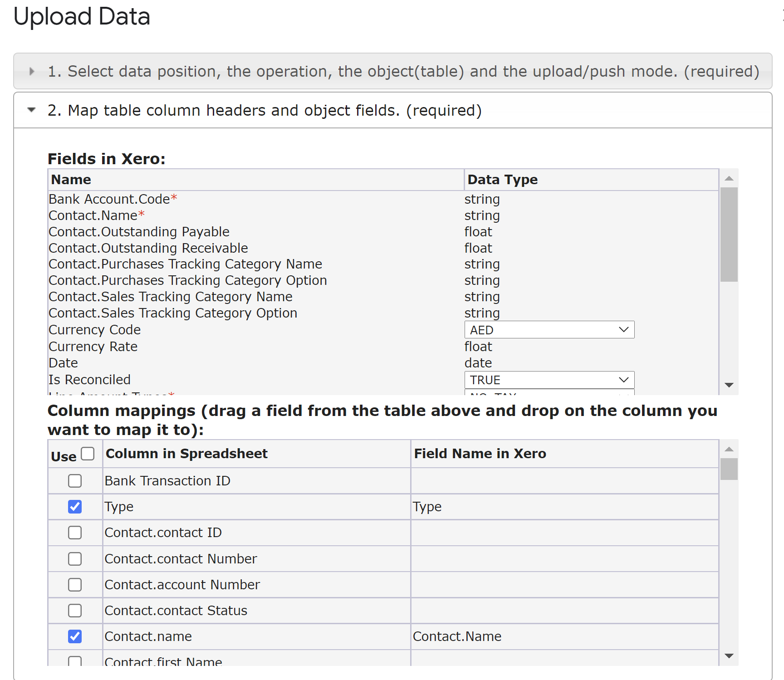Select Contact.Sales Tracking Category Option field

click(172, 313)
